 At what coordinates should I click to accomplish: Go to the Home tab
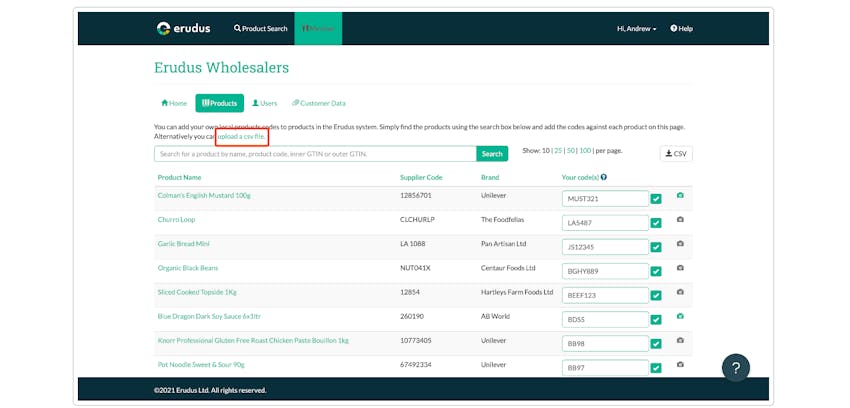[x=174, y=103]
